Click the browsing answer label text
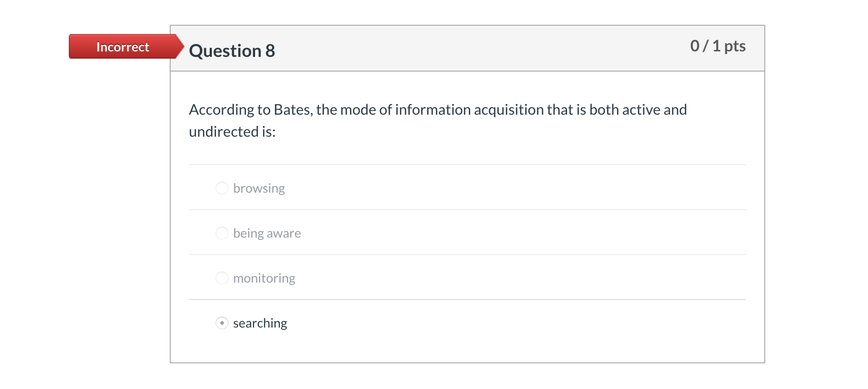The height and width of the screenshot is (389, 868). (259, 188)
